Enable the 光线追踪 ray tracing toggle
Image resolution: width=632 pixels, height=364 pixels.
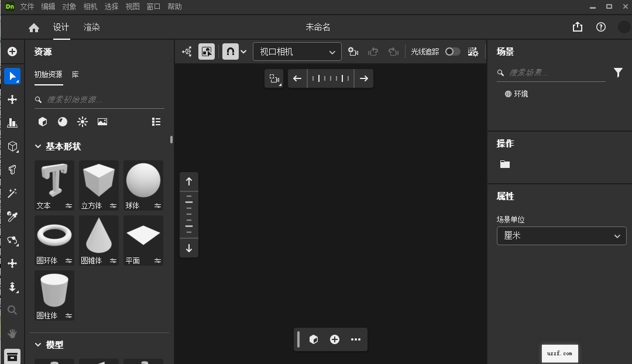(453, 51)
